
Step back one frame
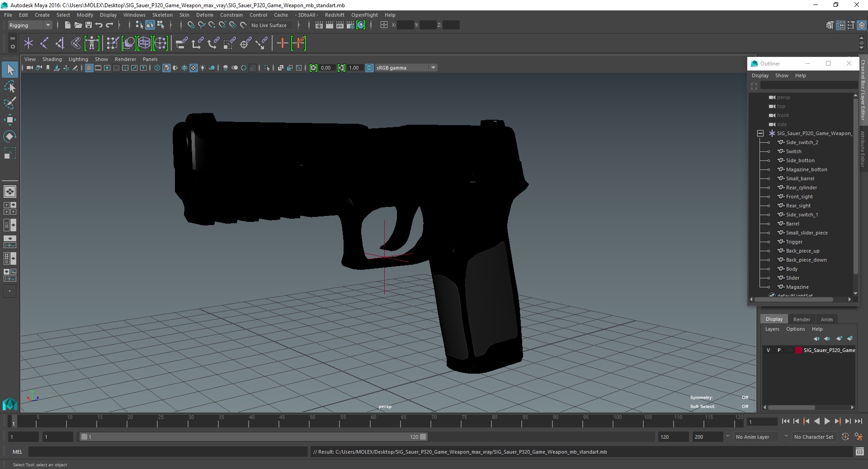796,421
